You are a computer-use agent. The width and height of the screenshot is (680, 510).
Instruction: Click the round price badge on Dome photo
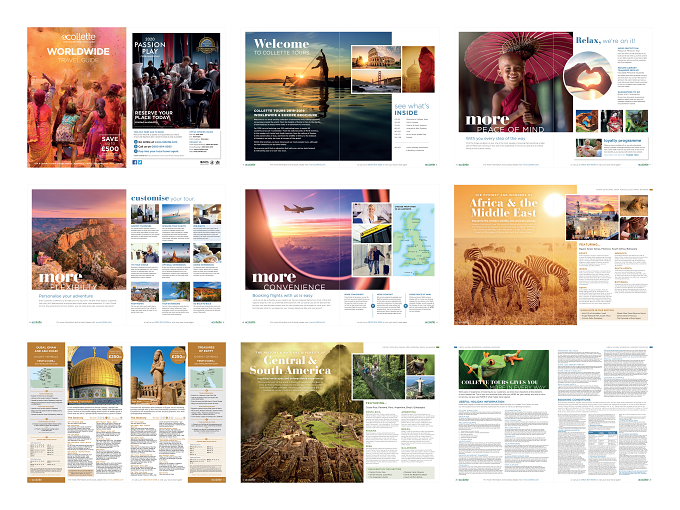(115, 356)
